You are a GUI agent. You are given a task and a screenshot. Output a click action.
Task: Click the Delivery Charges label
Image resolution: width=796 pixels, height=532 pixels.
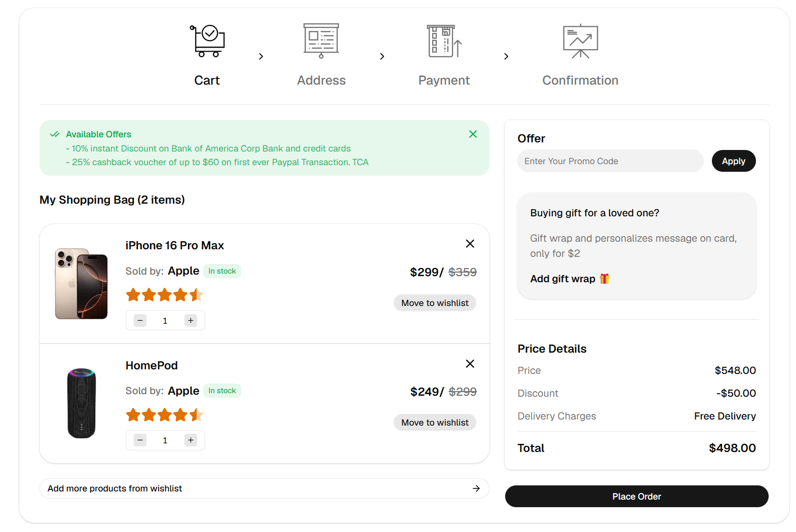pyautogui.click(x=557, y=416)
